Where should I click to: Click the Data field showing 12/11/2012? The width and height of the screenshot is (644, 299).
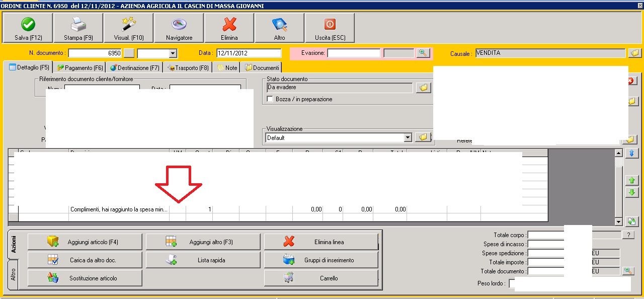[x=249, y=53]
